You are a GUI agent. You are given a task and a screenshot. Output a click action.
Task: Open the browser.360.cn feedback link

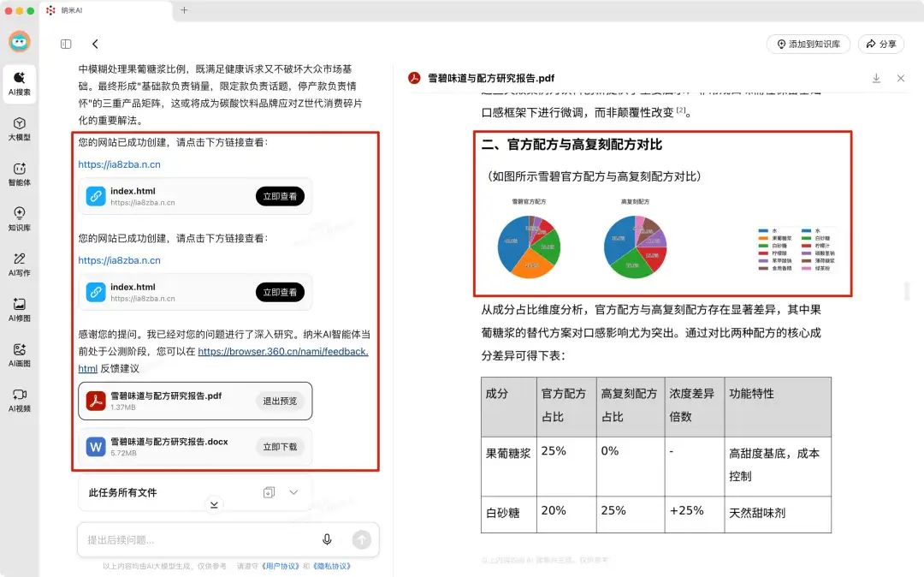[x=283, y=352]
